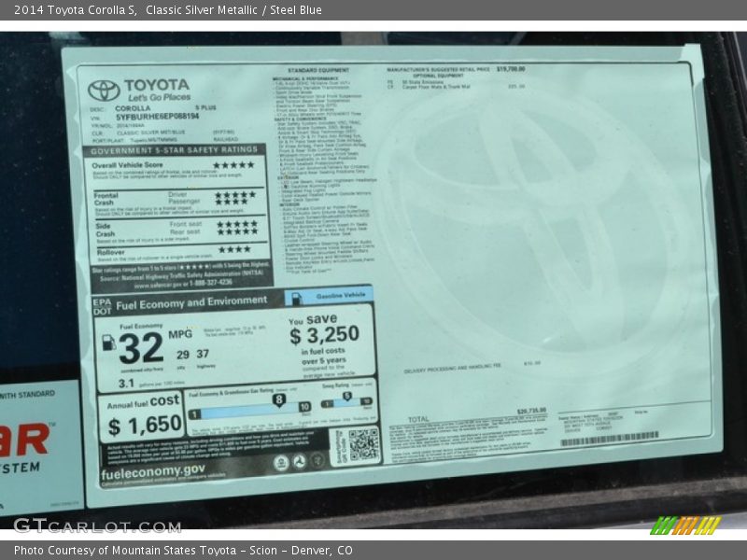Select the EPA leaf emblem near fueleconomy.gov
747x560 pixels.
[x=281, y=461]
